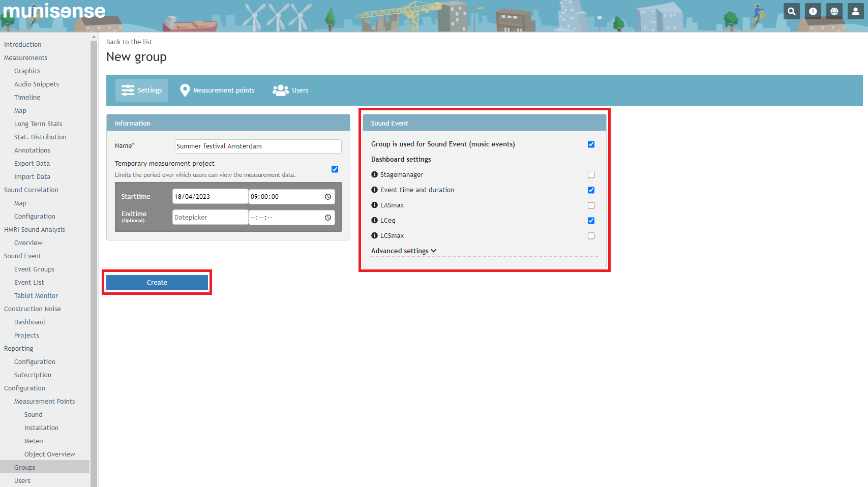Click the search magnifier icon in header
868x487 pixels.
pyautogui.click(x=791, y=11)
